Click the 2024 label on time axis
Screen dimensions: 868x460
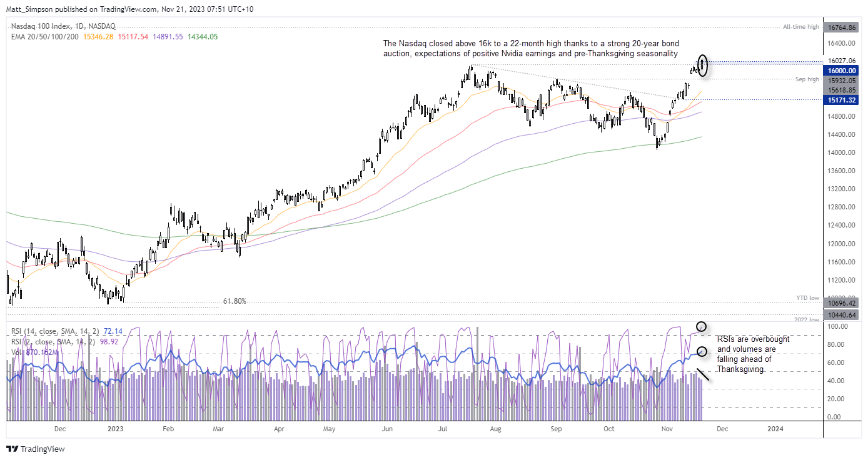775,429
